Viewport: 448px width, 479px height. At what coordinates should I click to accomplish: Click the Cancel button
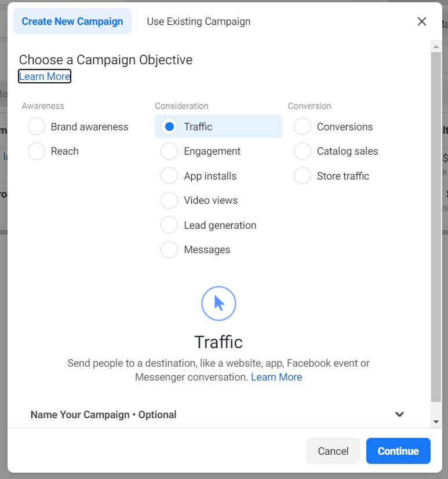[333, 451]
